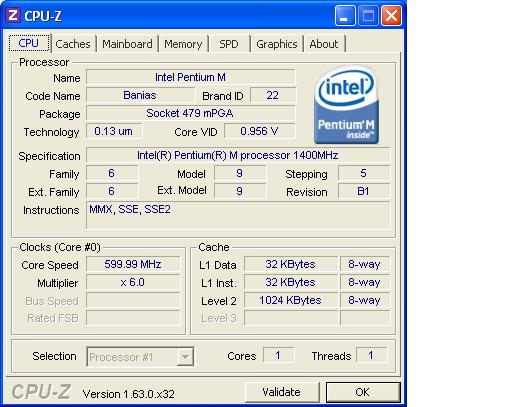Click the Code Name value Banias
The image size is (512, 407).
140,95
